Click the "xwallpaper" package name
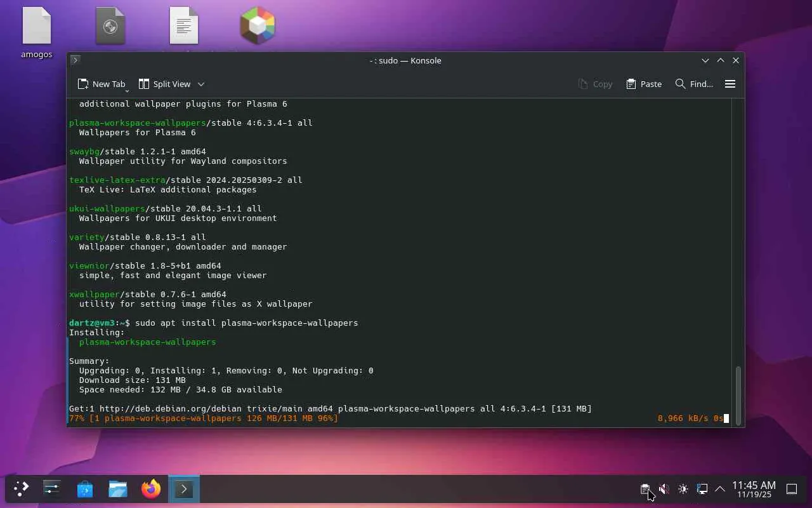 coord(95,295)
